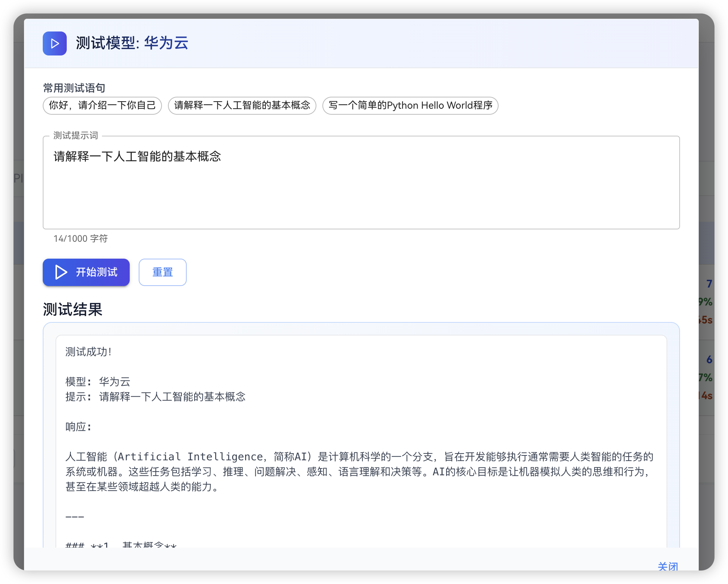Click the 14/1000 字符 character counter
728x584 pixels.
pyautogui.click(x=81, y=238)
